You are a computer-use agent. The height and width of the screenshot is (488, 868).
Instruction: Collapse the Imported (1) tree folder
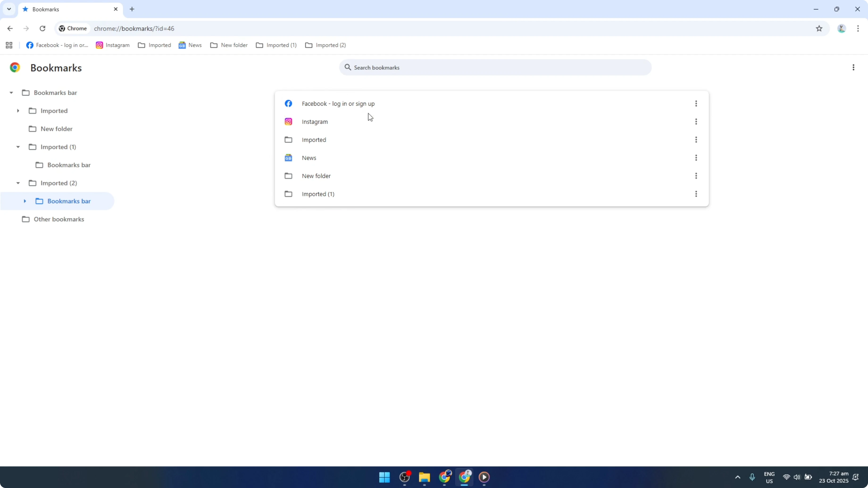coord(18,147)
